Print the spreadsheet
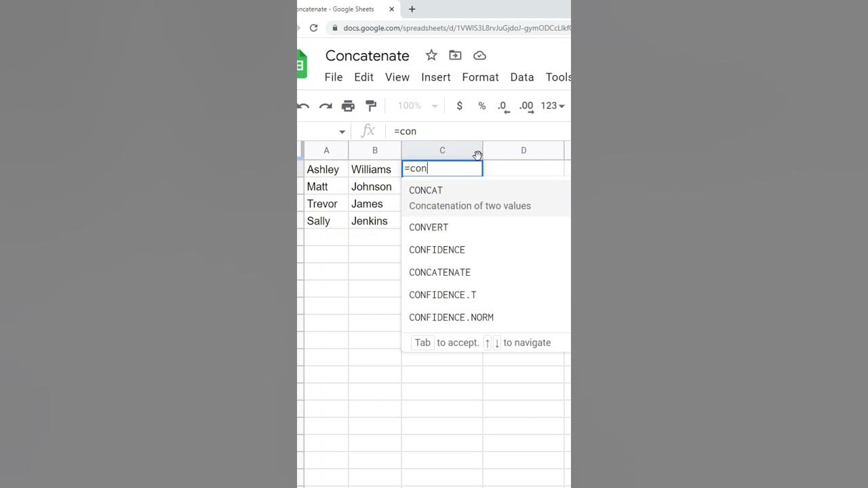This screenshot has width=868, height=488. click(348, 106)
